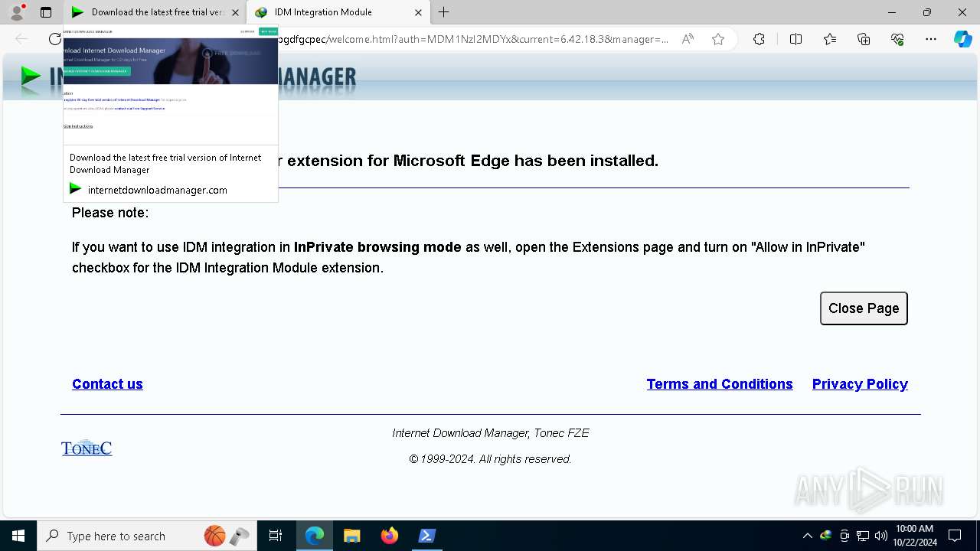Open the Privacy Policy link
This screenshot has width=980, height=551.
[x=860, y=384]
